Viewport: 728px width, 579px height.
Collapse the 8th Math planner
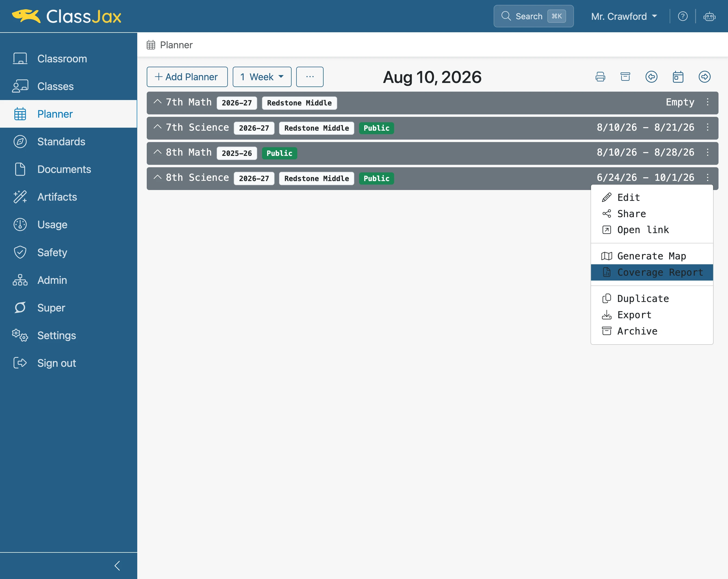(157, 152)
